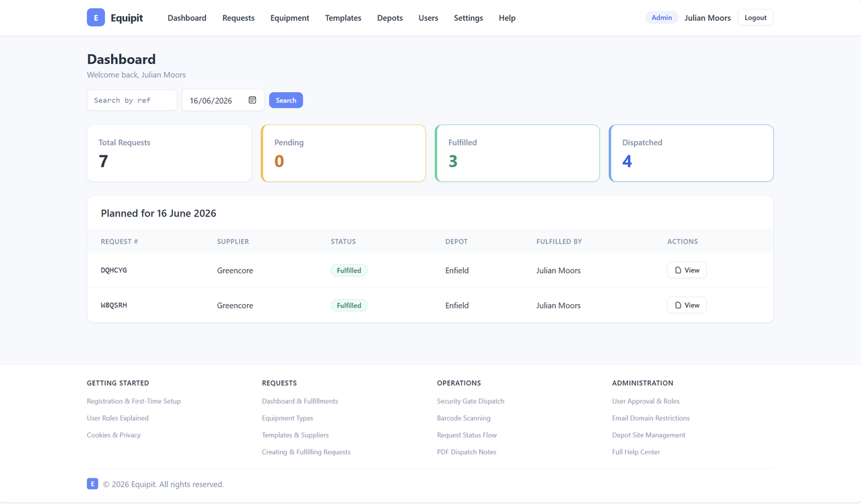This screenshot has width=861, height=504.
Task: Open Registration & First-Time Setup link
Action: [x=133, y=401]
